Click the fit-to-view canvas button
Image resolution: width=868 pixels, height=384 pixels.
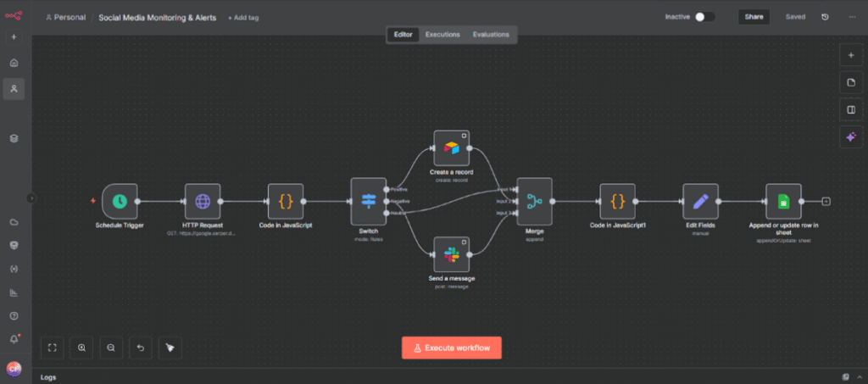click(53, 347)
